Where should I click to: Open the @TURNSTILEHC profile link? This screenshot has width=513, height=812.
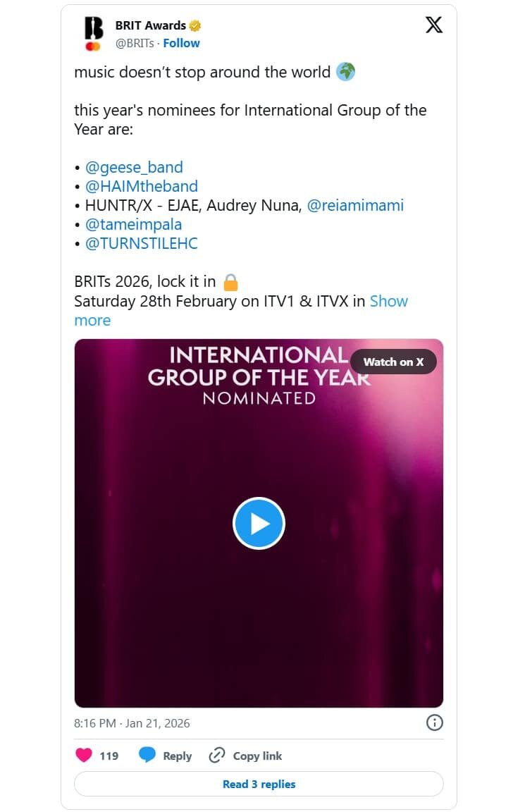click(x=140, y=243)
